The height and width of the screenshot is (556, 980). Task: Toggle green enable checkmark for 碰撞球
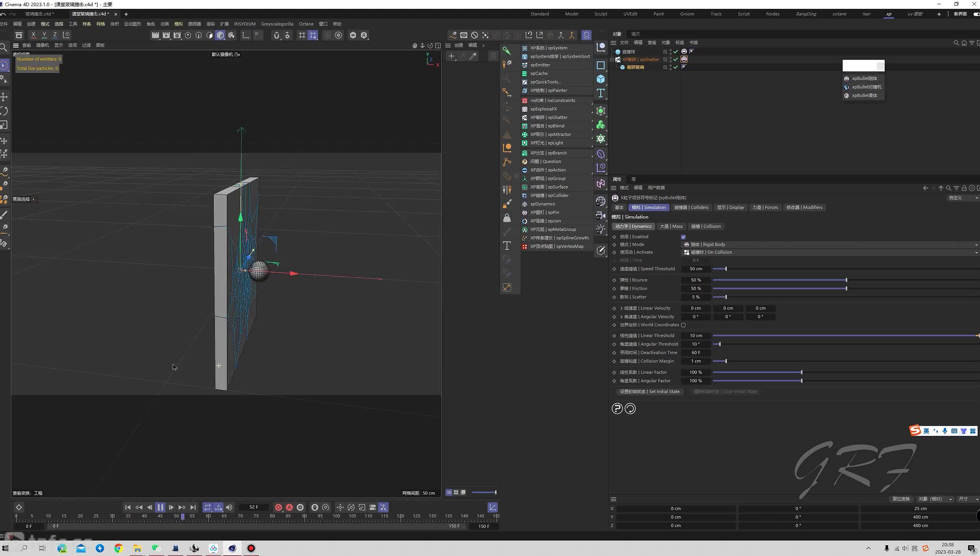[676, 52]
